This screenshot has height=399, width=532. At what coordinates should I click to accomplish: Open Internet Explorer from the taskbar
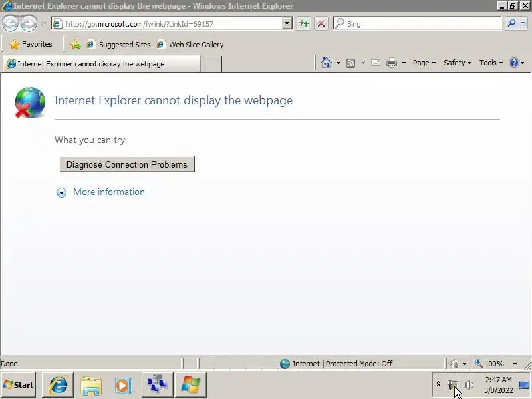click(x=58, y=385)
